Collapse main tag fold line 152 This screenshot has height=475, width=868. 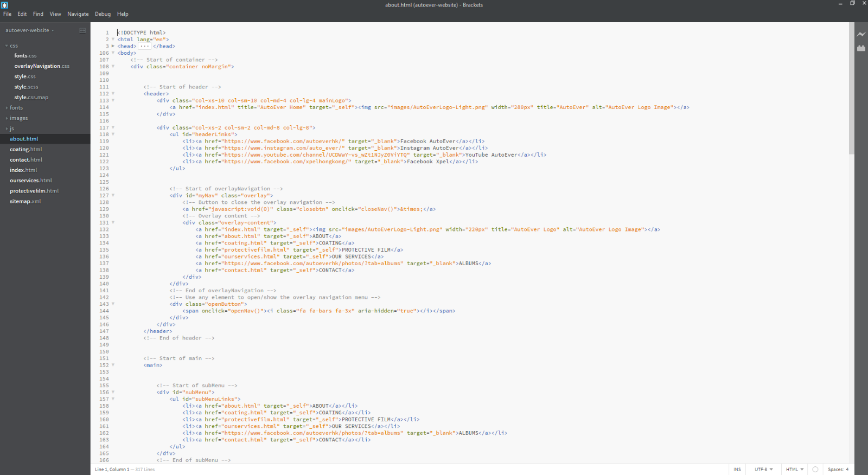click(x=113, y=365)
